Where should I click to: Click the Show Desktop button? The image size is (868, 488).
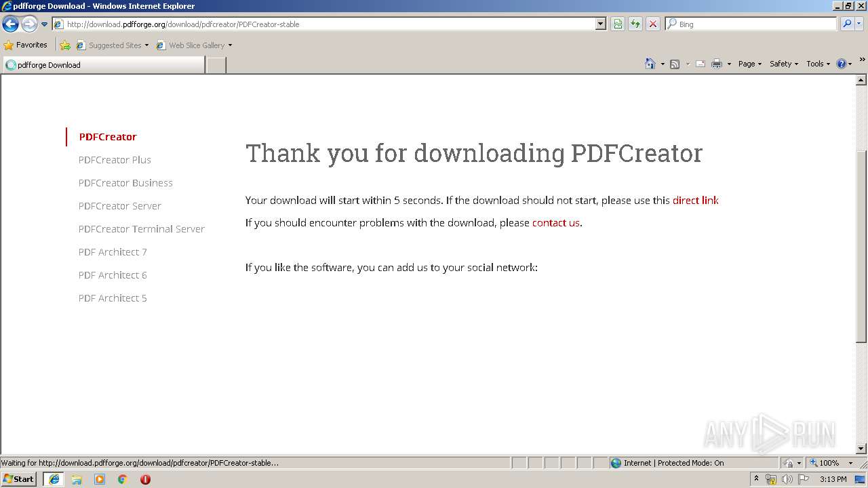coord(861,479)
